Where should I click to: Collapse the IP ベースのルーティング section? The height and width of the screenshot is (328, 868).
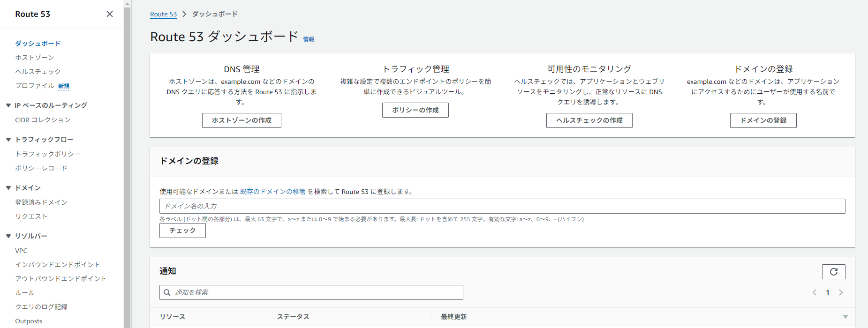8,105
